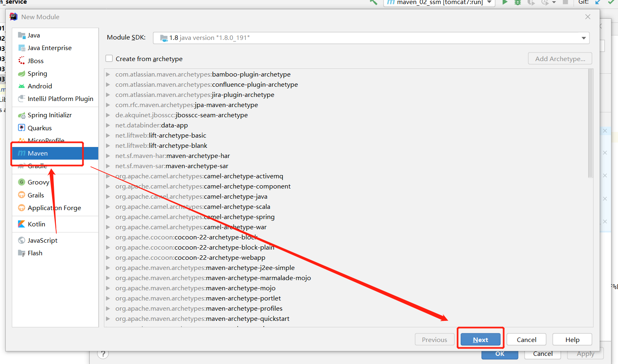Select camel-archetype-component row

[x=346, y=186]
